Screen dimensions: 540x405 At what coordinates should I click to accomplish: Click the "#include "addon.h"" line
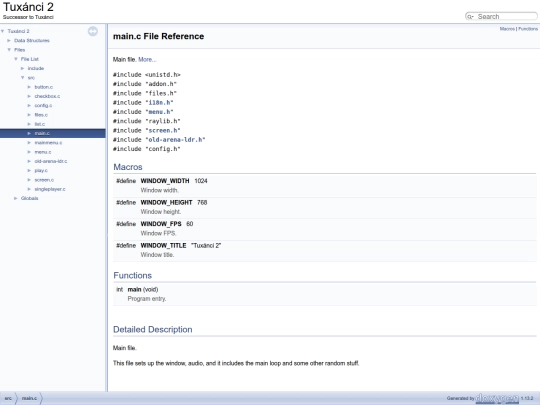145,84
